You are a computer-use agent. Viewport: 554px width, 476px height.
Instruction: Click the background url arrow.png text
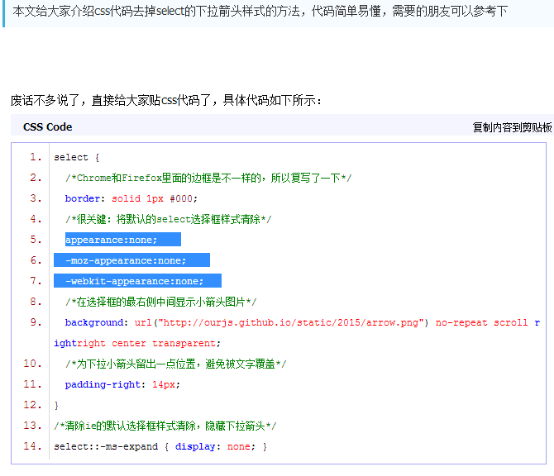281,323
